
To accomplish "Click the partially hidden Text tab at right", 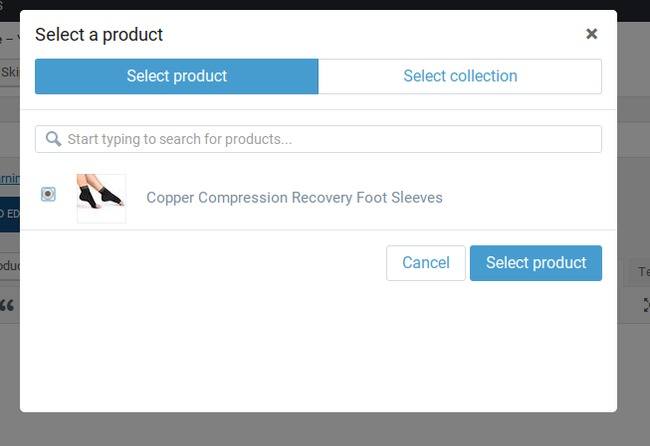I will [x=640, y=271].
